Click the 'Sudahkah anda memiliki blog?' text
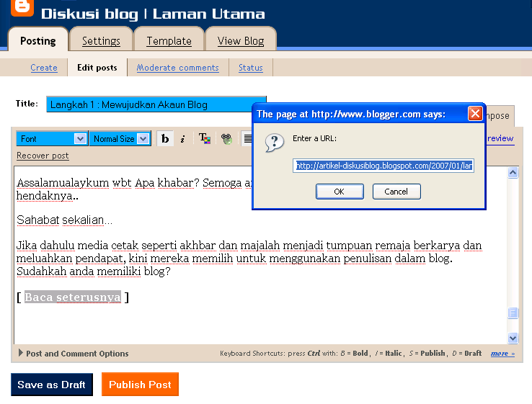Screen dimensions: 532x404 [x=94, y=271]
